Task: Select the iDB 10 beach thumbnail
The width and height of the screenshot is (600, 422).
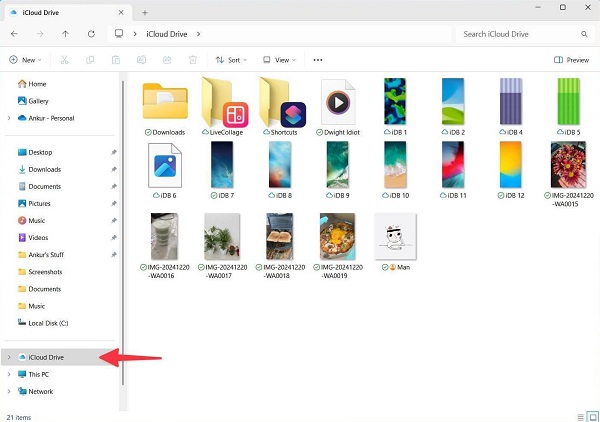Action: coord(395,165)
